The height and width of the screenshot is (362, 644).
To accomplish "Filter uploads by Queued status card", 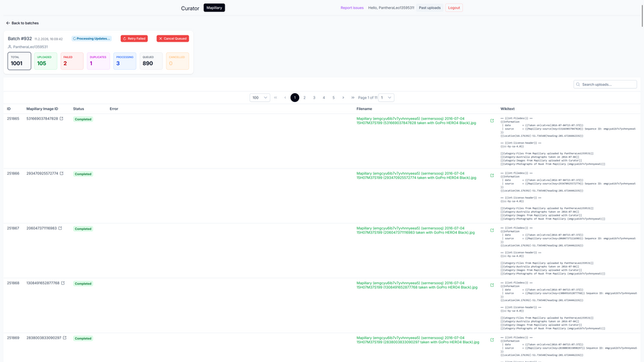I will (151, 61).
